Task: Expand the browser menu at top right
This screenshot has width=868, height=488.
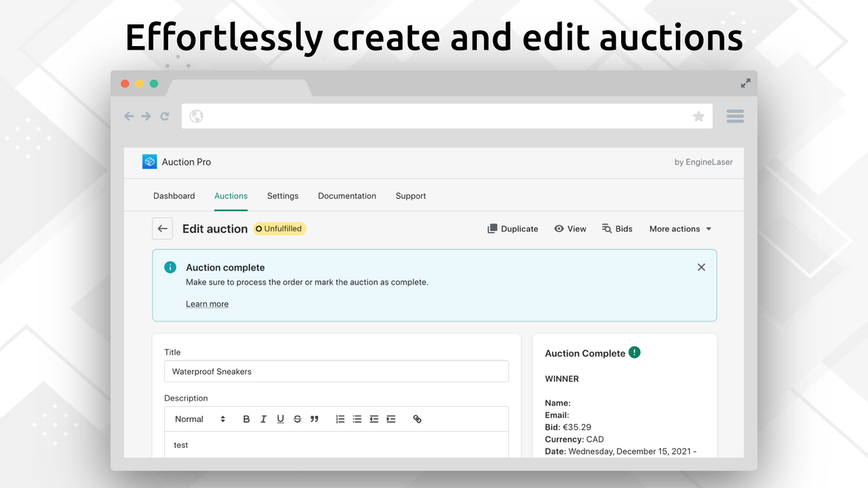Action: coord(734,116)
